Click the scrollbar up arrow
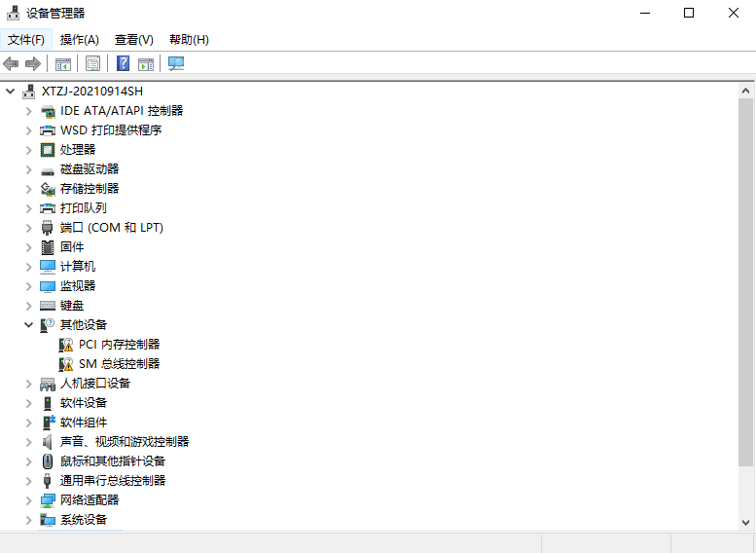This screenshot has height=553, width=756. tap(745, 91)
